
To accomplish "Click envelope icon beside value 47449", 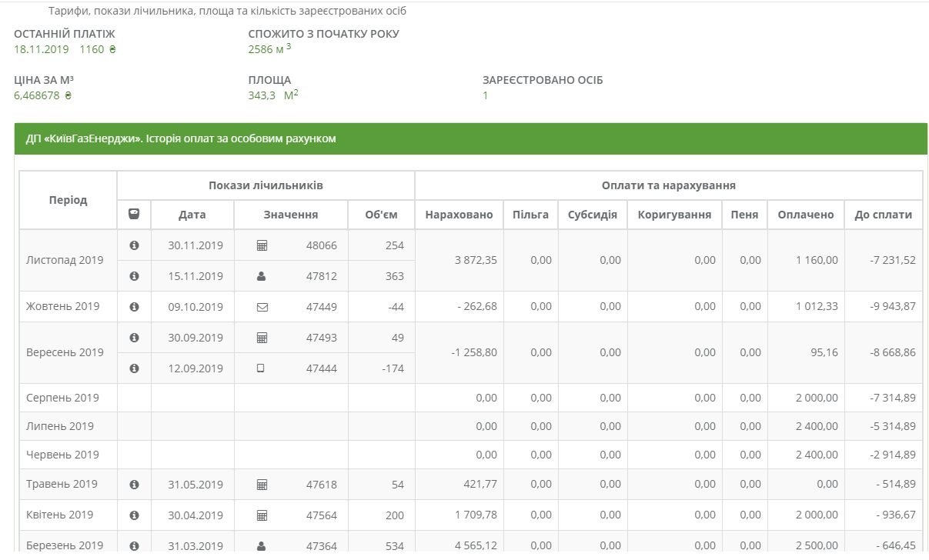I will coord(262,307).
